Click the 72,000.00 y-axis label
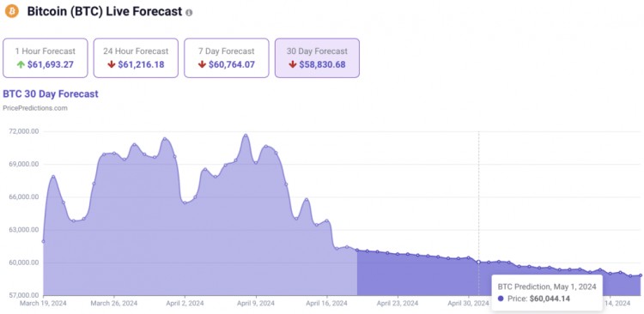The width and height of the screenshot is (644, 314). coord(24,131)
